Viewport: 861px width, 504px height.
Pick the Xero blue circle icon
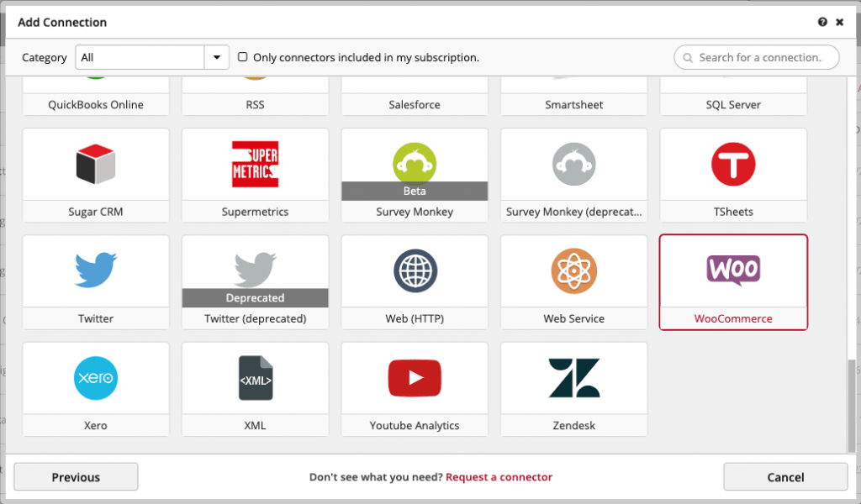point(96,378)
